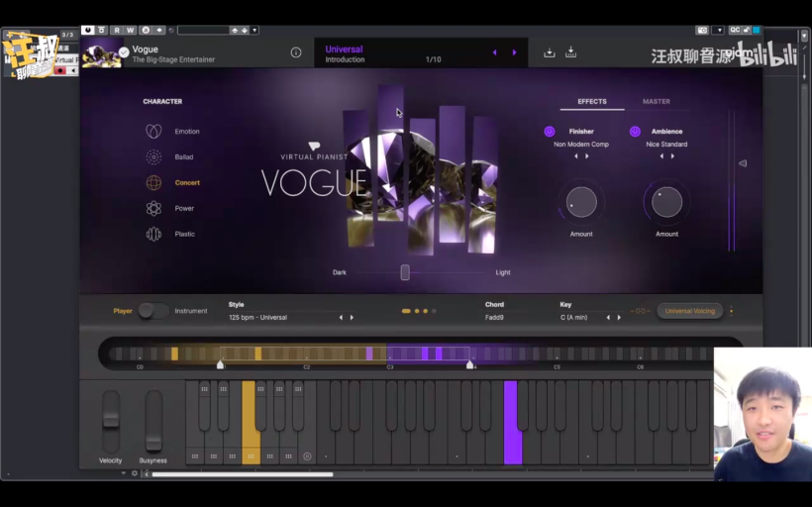Click the right keyboard range marker
Screen dimensions: 812x507
tap(469, 364)
